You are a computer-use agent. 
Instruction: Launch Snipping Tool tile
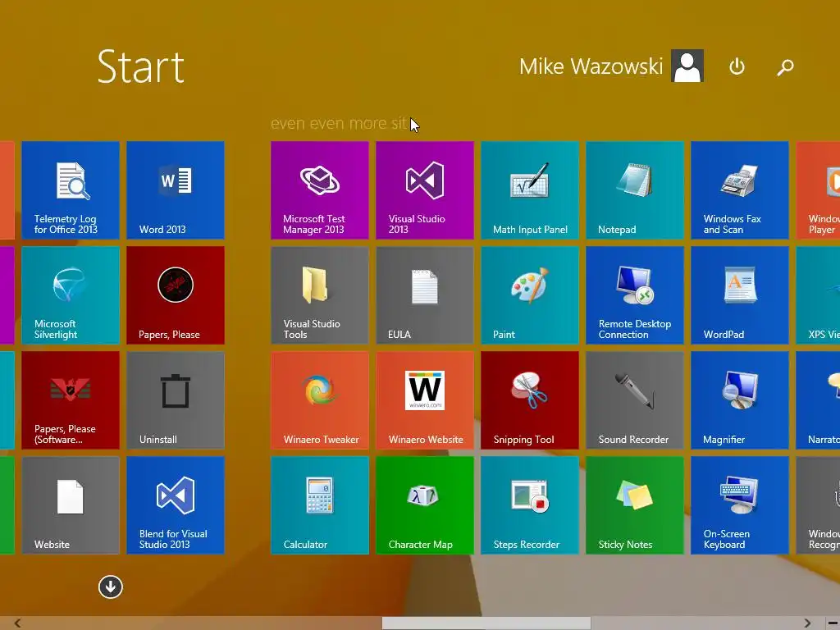pos(530,400)
